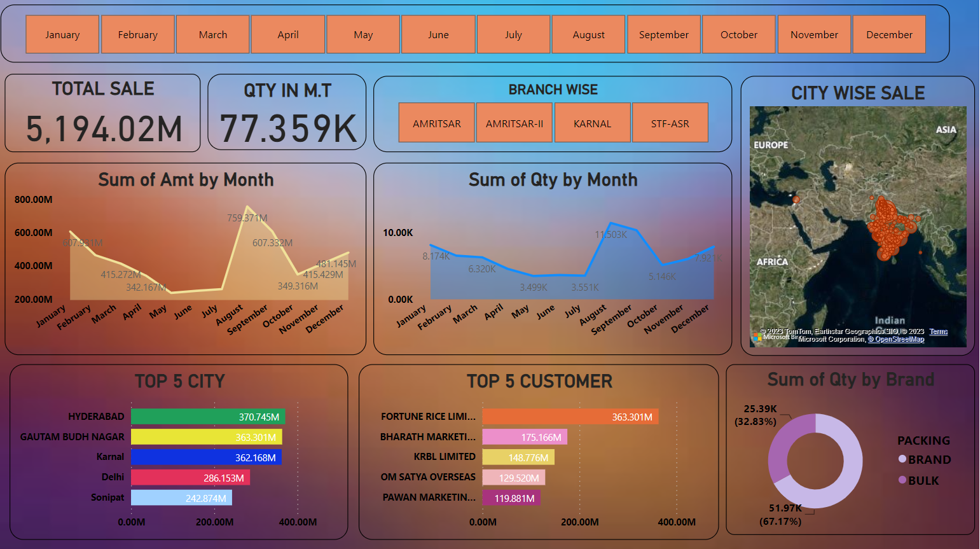Click the TOTAL SALE card value
Viewport: 980px width, 549px height.
104,129
